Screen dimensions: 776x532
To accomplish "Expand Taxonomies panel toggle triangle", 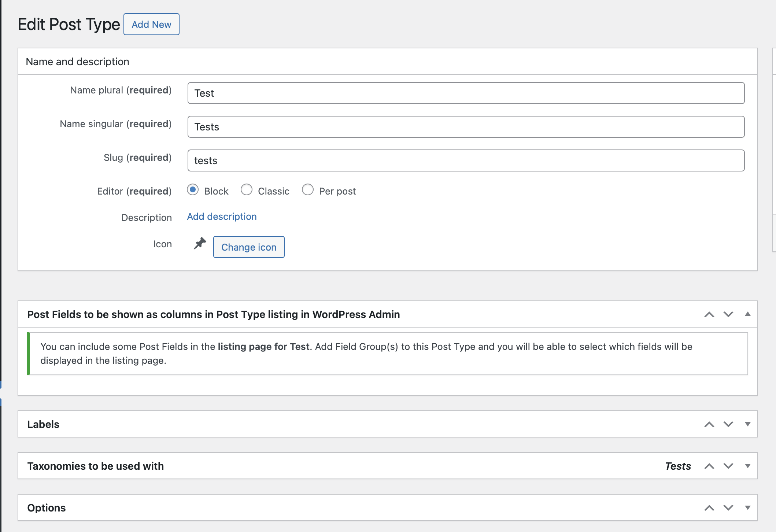I will 748,466.
